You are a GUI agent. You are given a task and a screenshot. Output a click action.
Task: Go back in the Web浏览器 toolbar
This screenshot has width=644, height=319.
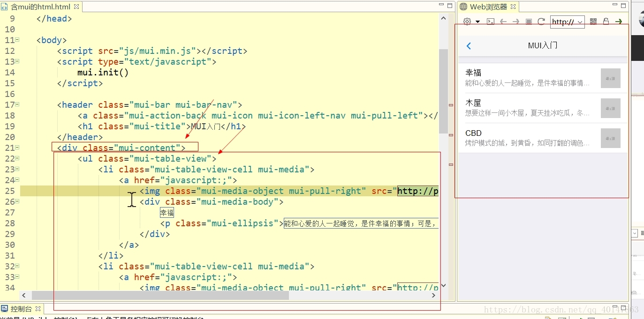503,22
